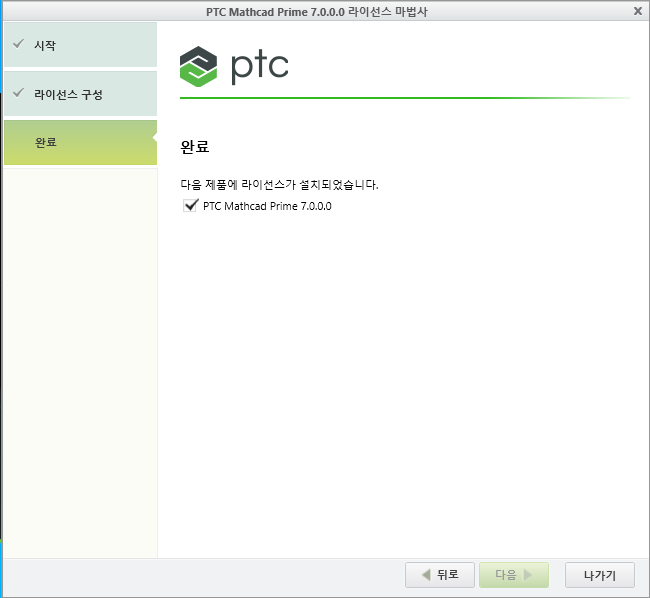Click the window title PTC Mathcad Prime 라이선스 마법사

click(317, 12)
